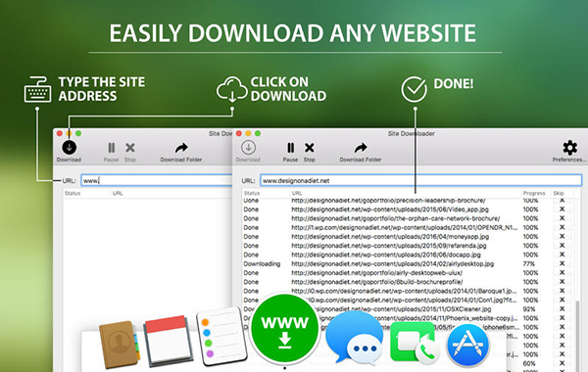The width and height of the screenshot is (588, 372).
Task: Open App Store dock icon
Action: click(x=468, y=345)
